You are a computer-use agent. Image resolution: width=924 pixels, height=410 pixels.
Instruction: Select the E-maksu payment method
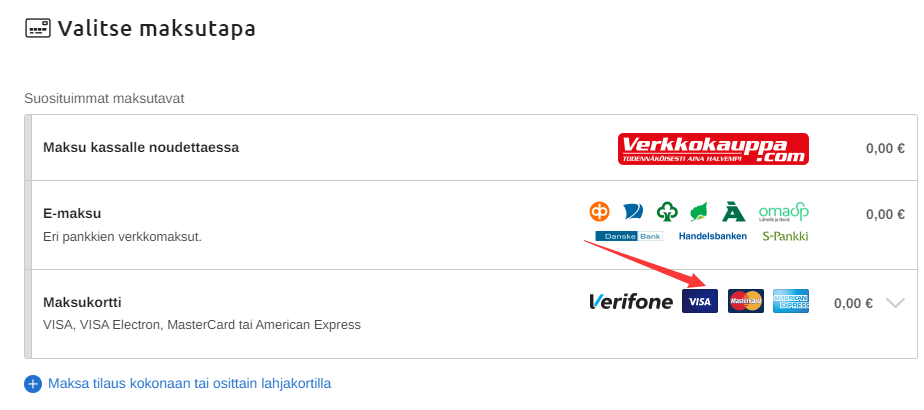pos(72,213)
